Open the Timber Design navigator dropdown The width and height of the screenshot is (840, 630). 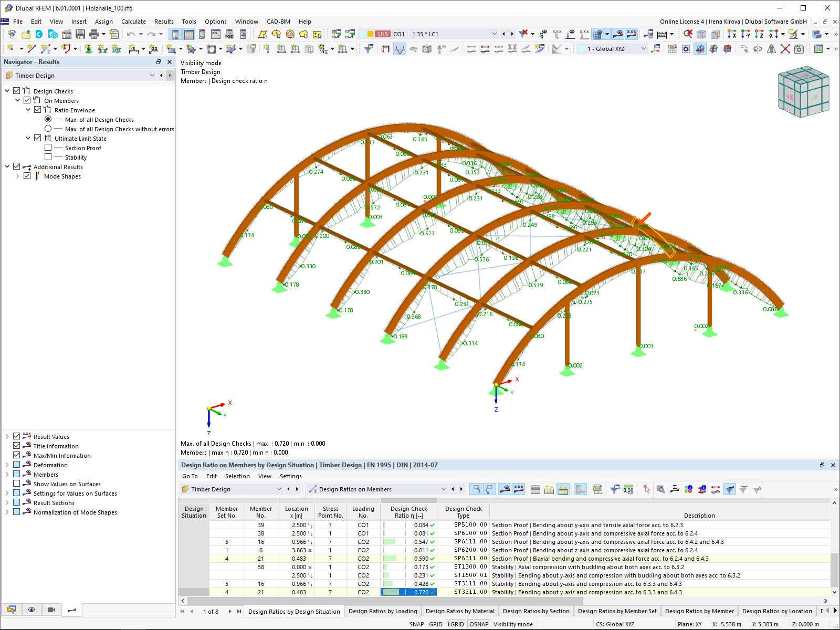click(x=152, y=75)
